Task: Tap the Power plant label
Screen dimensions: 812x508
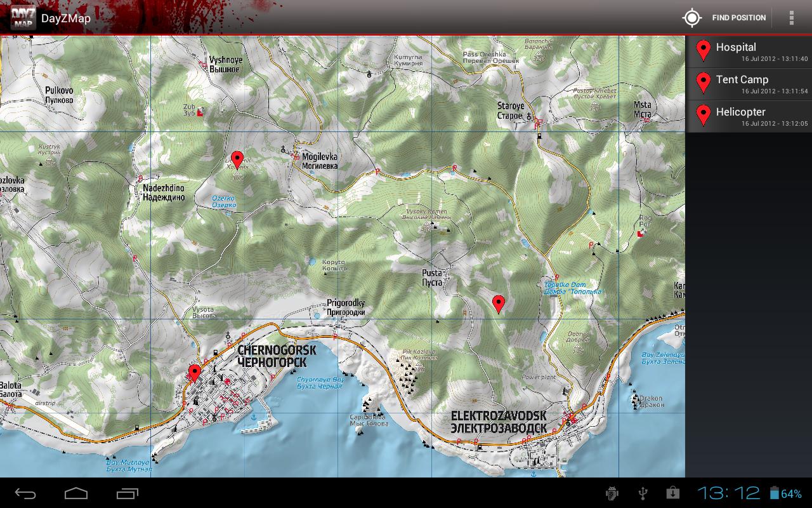Action: point(539,377)
